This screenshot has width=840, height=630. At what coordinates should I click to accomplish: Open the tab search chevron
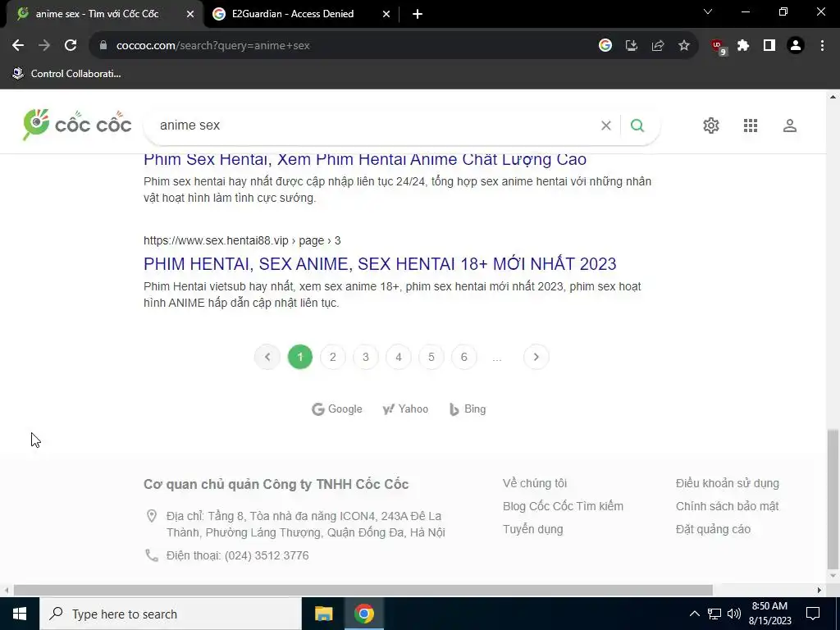(708, 11)
